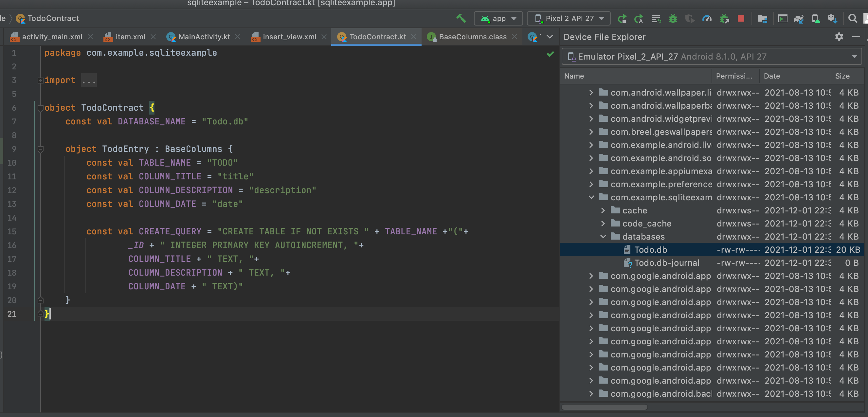Open SDK Manager icon
The image size is (868, 417).
pyautogui.click(x=832, y=19)
